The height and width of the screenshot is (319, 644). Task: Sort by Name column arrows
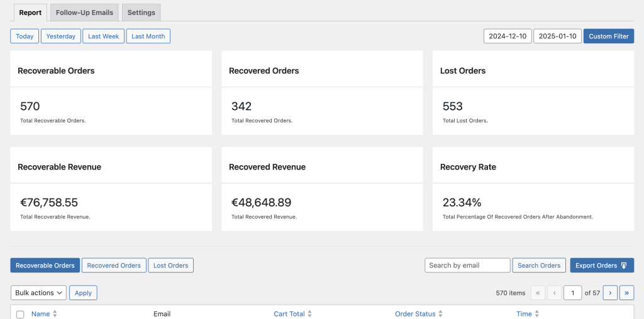[55, 314]
